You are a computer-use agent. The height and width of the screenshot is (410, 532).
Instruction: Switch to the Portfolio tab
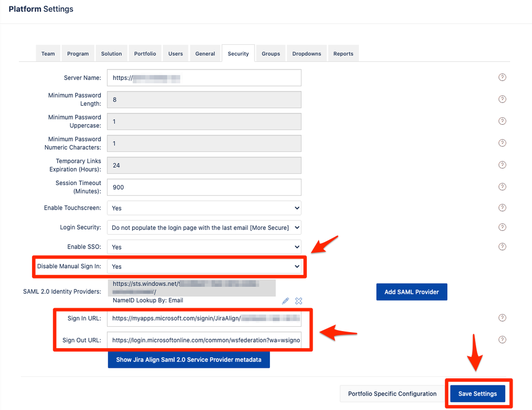click(145, 54)
